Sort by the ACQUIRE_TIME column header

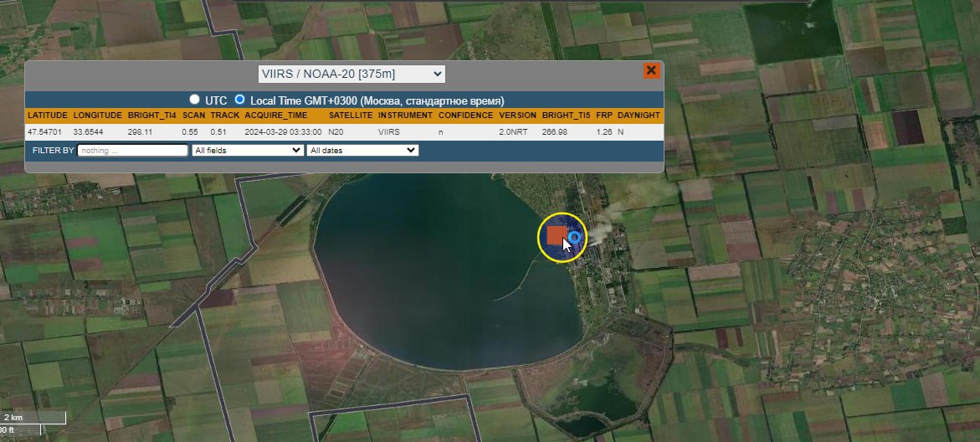click(275, 116)
